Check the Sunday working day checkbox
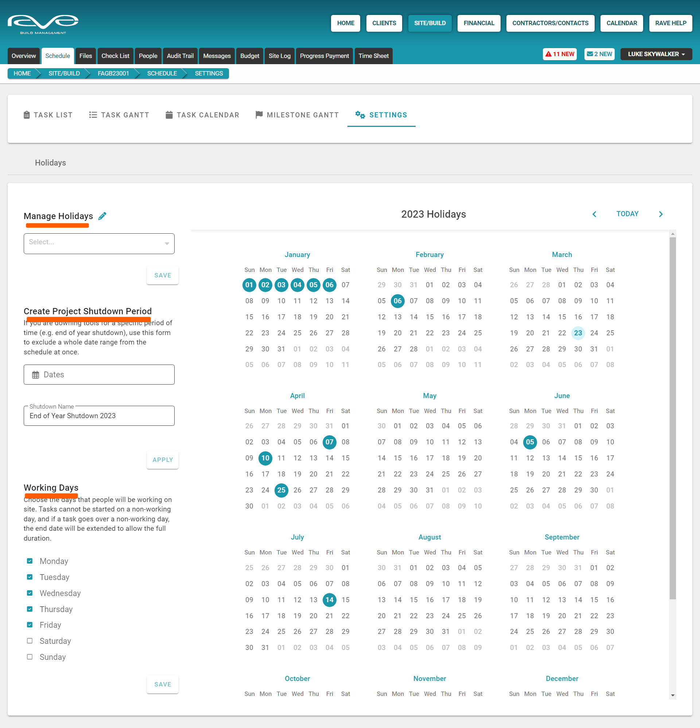The height and width of the screenshot is (728, 700). click(x=30, y=657)
